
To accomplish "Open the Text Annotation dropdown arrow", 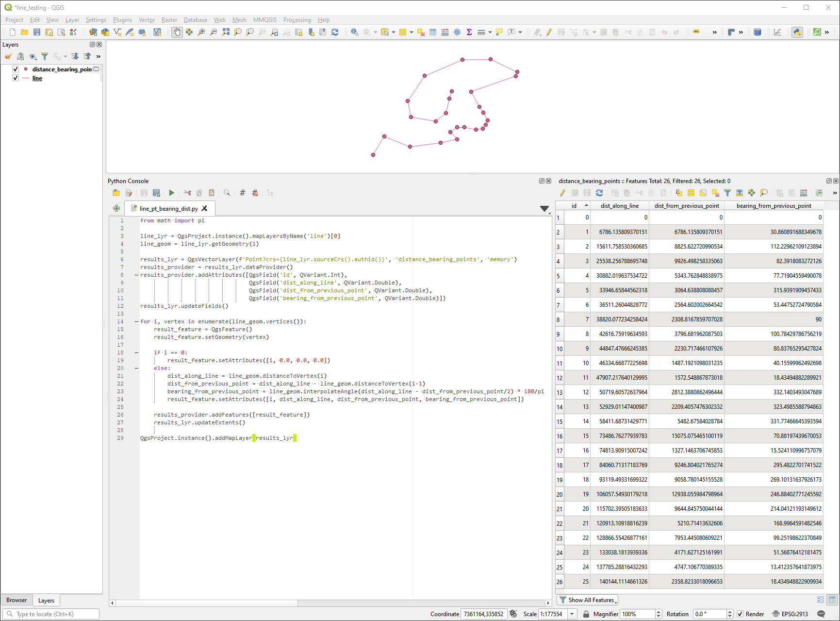I will 520,32.
